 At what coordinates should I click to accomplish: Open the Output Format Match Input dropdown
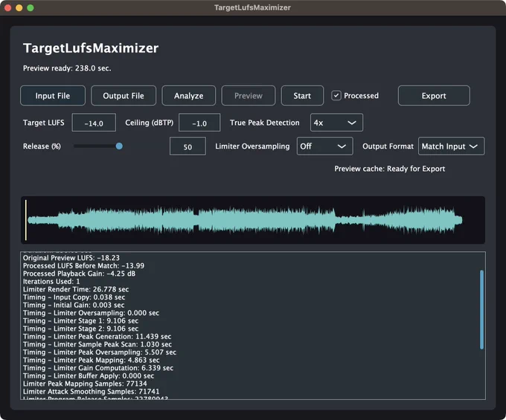(451, 146)
